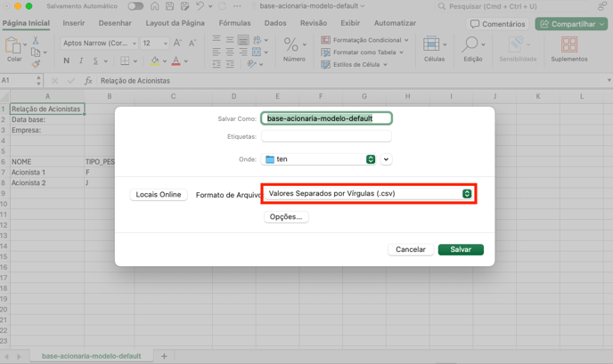The width and height of the screenshot is (613, 364).
Task: Toggle italic I formatting
Action: click(x=81, y=61)
